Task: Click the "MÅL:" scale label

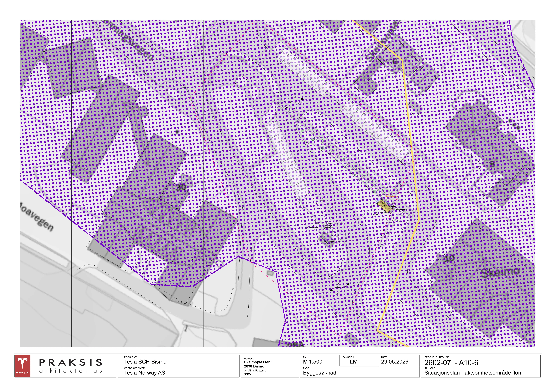Action: (x=306, y=357)
